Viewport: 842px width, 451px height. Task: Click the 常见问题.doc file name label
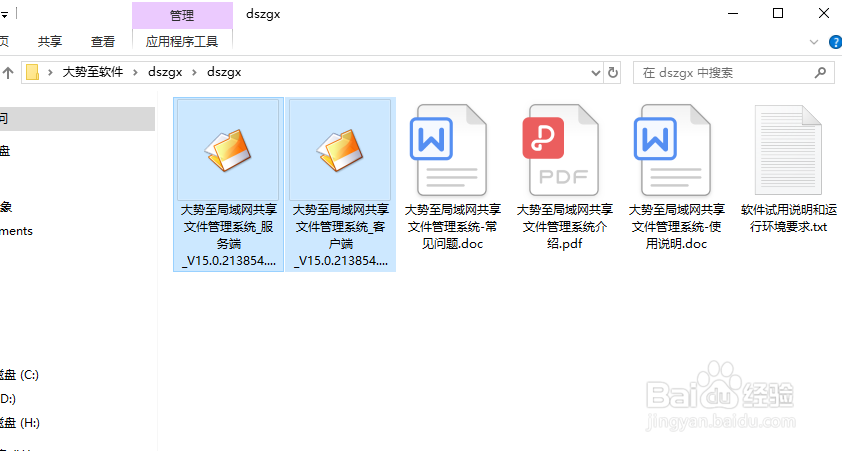click(452, 227)
